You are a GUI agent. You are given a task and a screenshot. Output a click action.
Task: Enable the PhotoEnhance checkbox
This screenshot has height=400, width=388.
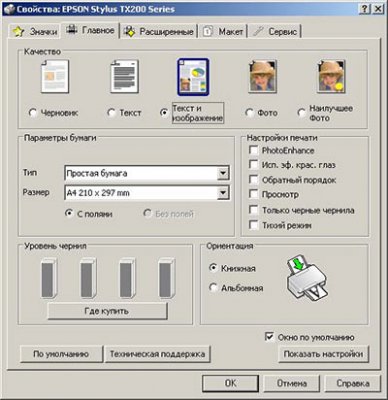[x=254, y=150]
